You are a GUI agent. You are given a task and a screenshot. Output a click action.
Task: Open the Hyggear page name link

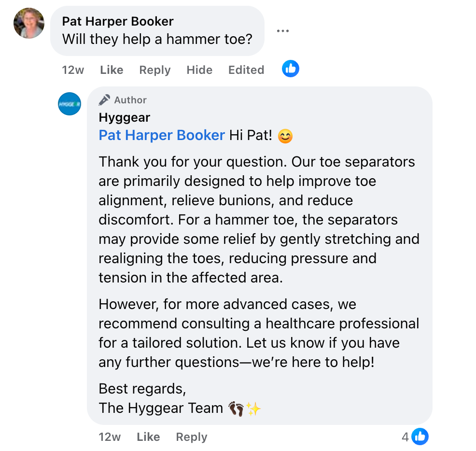tap(125, 117)
